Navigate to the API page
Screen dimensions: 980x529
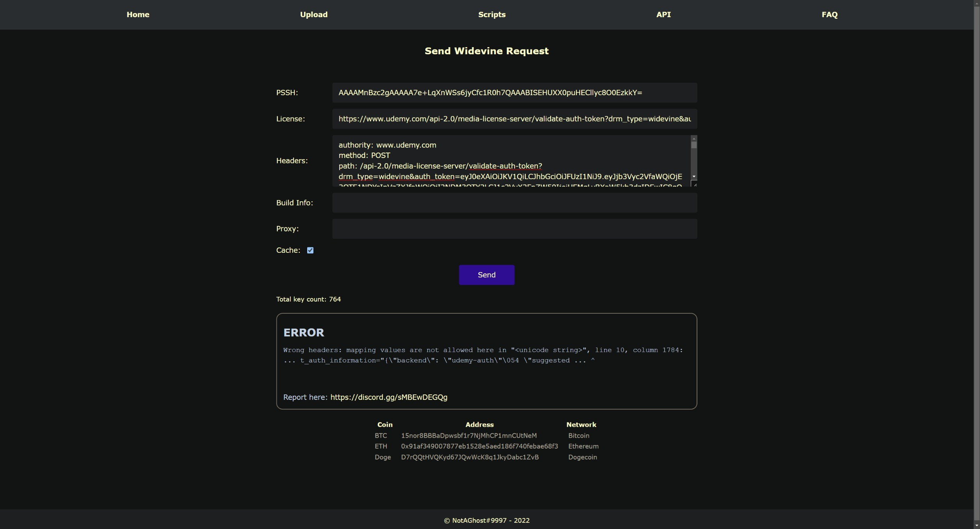tap(663, 14)
